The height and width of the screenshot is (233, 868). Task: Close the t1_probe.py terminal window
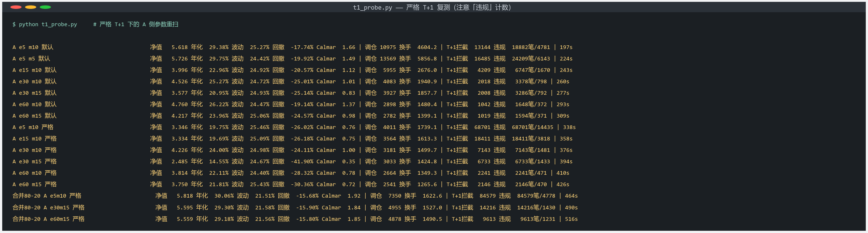point(16,7)
